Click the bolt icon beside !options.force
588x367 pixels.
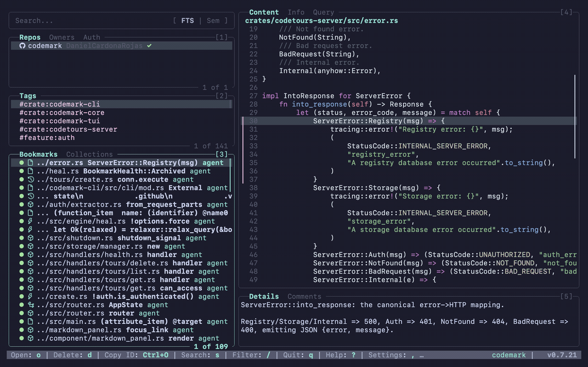(30, 221)
